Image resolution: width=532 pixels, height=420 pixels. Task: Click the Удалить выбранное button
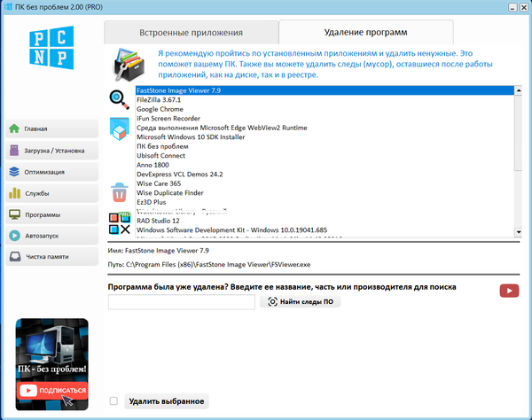click(x=167, y=401)
